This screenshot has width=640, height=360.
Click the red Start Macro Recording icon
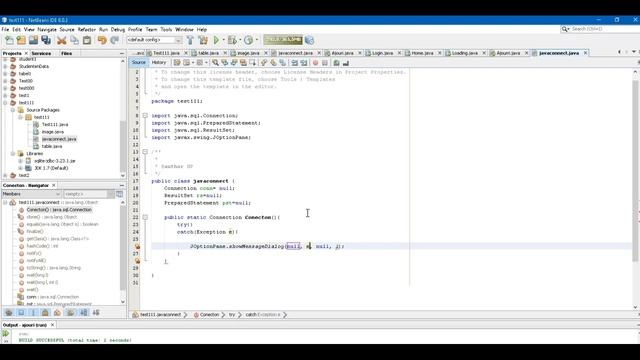click(x=315, y=63)
